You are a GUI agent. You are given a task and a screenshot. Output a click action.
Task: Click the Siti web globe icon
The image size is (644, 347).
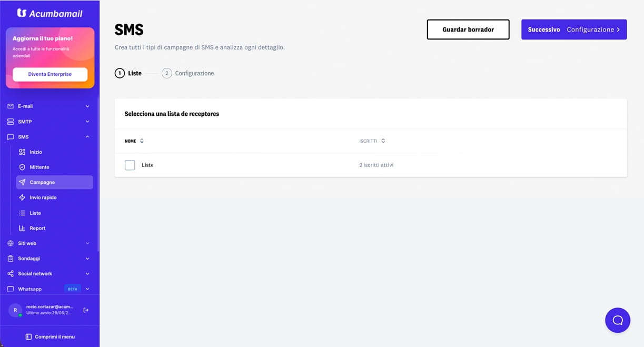coord(11,243)
